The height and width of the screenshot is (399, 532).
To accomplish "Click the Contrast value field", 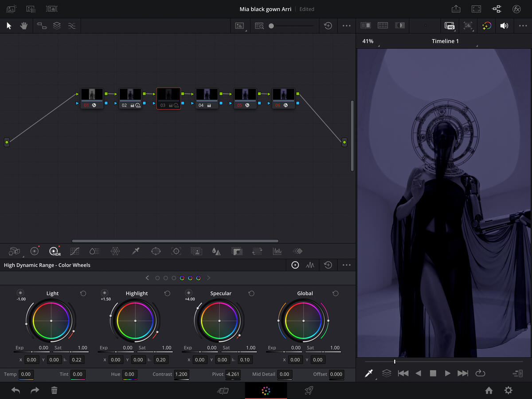I will pos(181,374).
